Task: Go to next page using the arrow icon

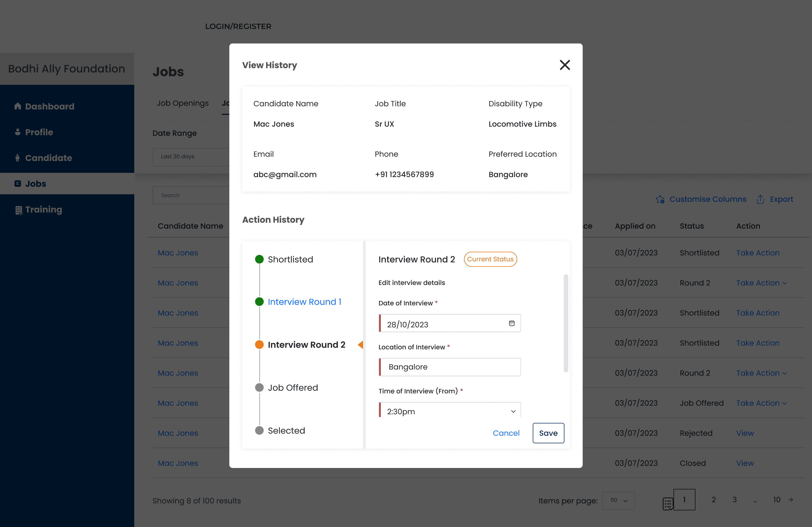Action: tap(791, 500)
